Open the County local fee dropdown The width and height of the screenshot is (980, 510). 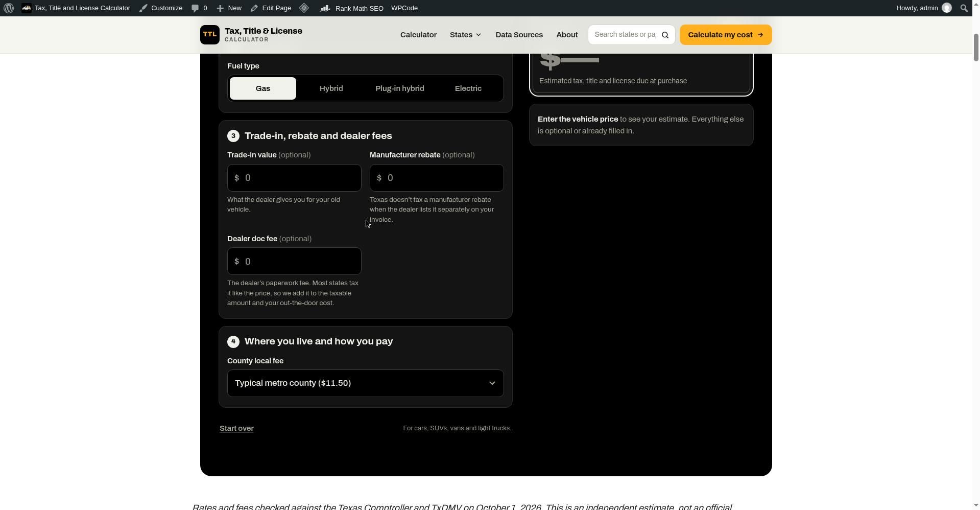(x=366, y=383)
